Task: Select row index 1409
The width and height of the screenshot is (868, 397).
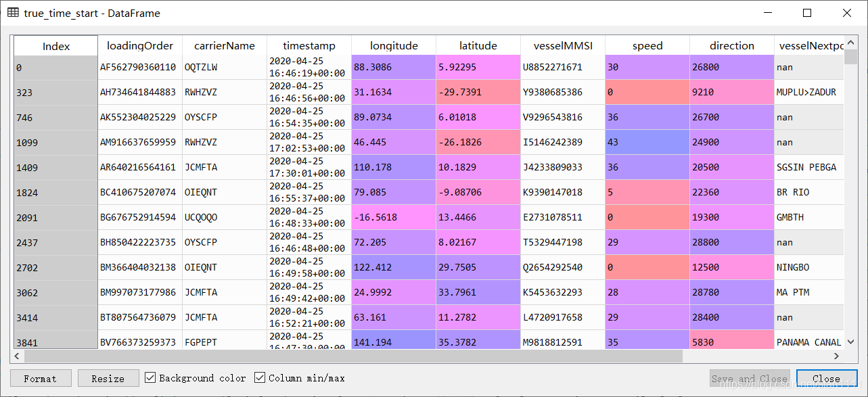Action: pos(56,167)
